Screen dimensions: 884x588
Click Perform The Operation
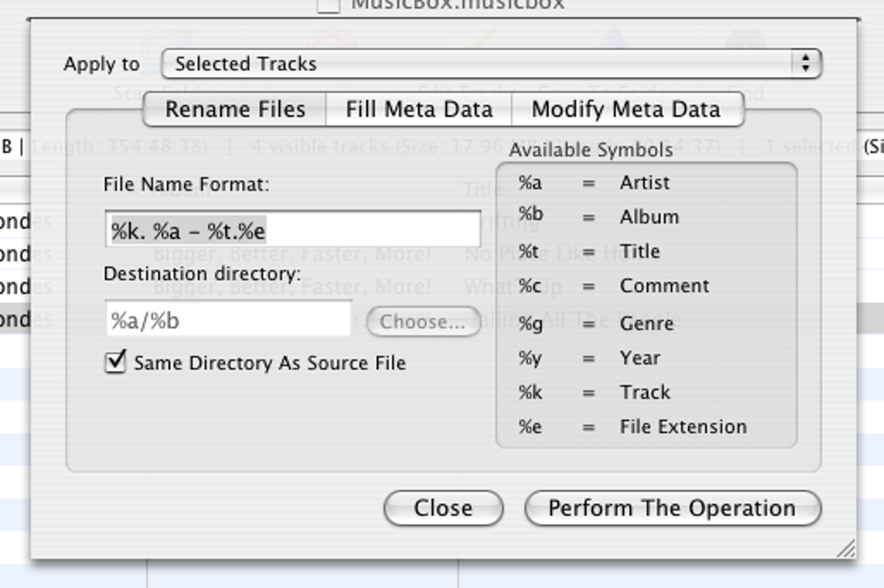(674, 508)
